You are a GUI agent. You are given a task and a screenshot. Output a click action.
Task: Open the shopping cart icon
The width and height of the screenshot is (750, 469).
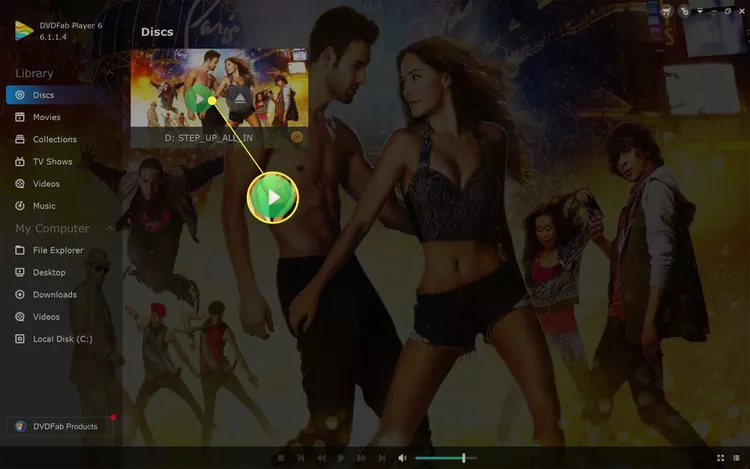(666, 11)
